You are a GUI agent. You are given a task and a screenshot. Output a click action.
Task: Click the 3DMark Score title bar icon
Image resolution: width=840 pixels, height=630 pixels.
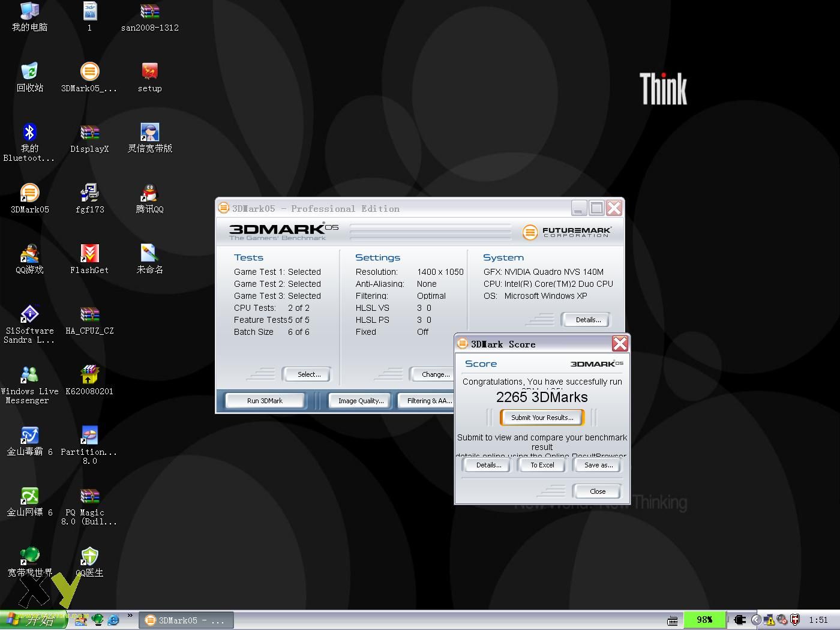[x=463, y=344]
